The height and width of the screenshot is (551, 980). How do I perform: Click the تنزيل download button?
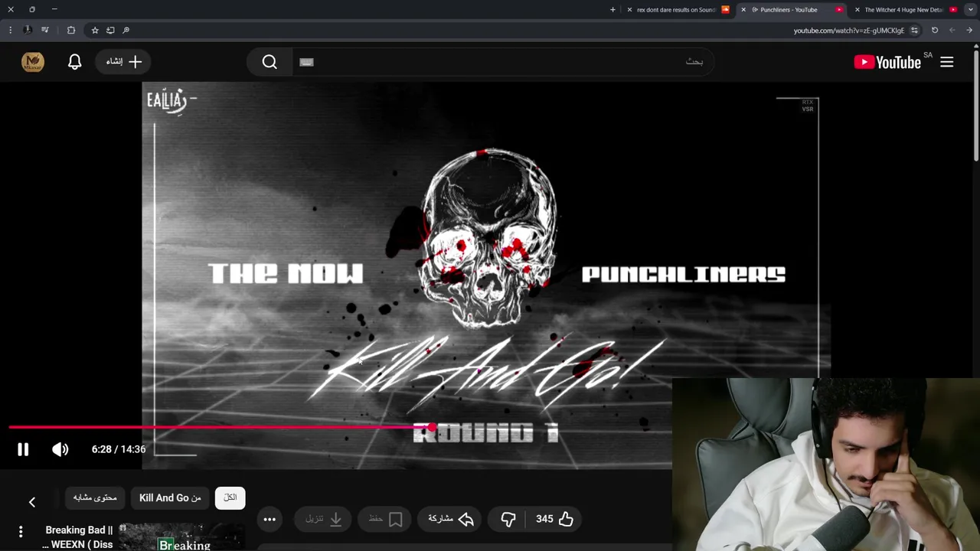tap(323, 519)
